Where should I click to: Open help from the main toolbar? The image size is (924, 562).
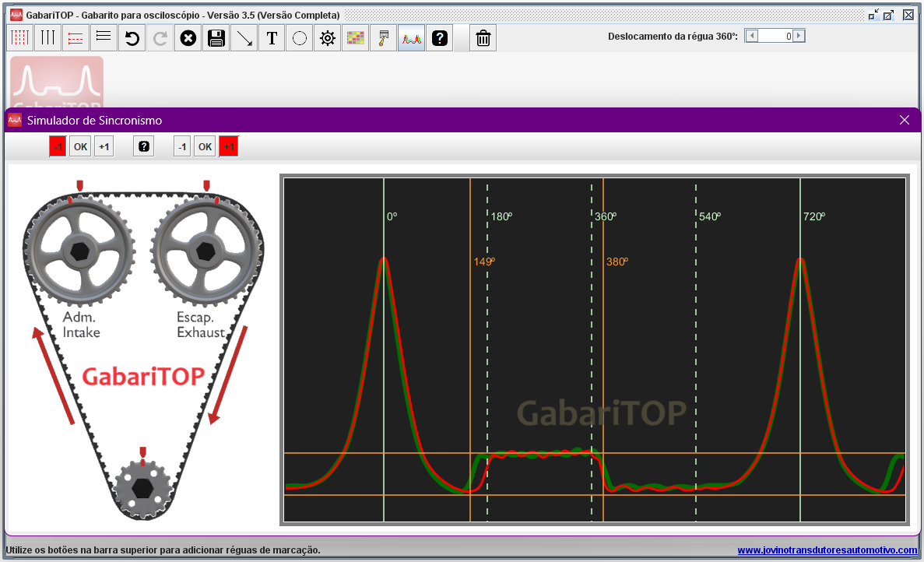(x=440, y=38)
